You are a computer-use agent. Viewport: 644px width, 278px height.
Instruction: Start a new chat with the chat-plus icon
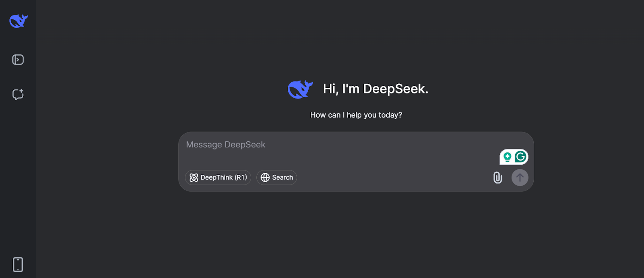[x=18, y=94]
